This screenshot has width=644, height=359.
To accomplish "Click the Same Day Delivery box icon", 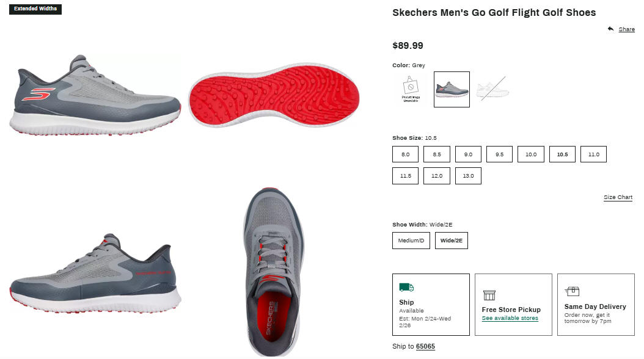I will point(572,291).
